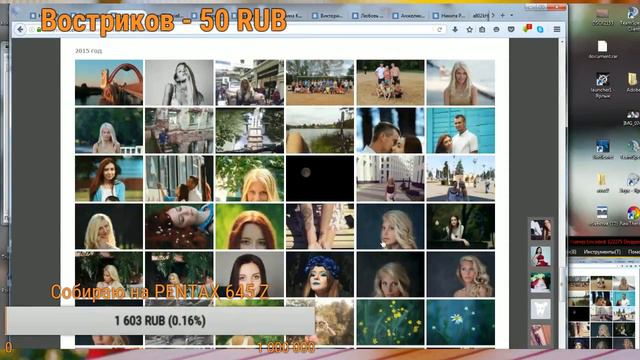Go back with the browser back arrow
The height and width of the screenshot is (360, 640).
(x=20, y=29)
